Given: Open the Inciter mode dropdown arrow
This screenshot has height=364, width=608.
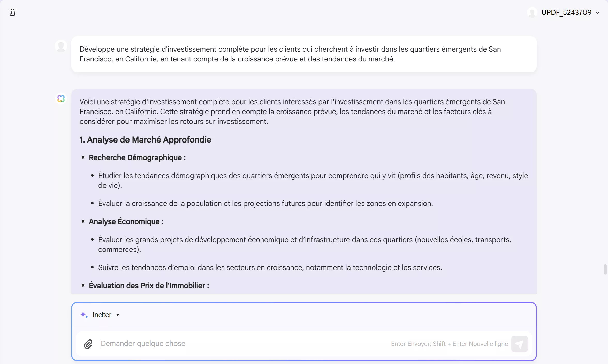Looking at the screenshot, I should tap(118, 315).
